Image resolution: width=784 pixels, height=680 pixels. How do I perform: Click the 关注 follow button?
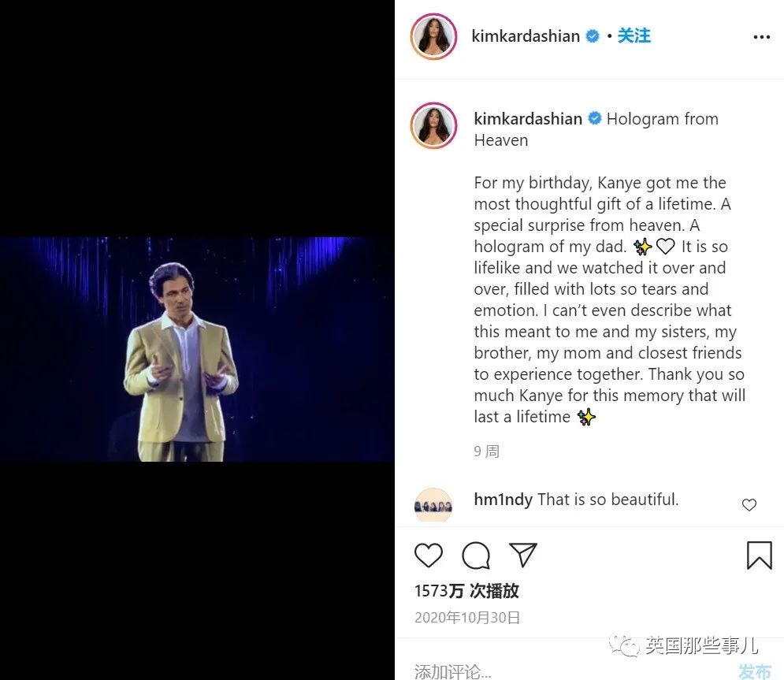coord(634,36)
